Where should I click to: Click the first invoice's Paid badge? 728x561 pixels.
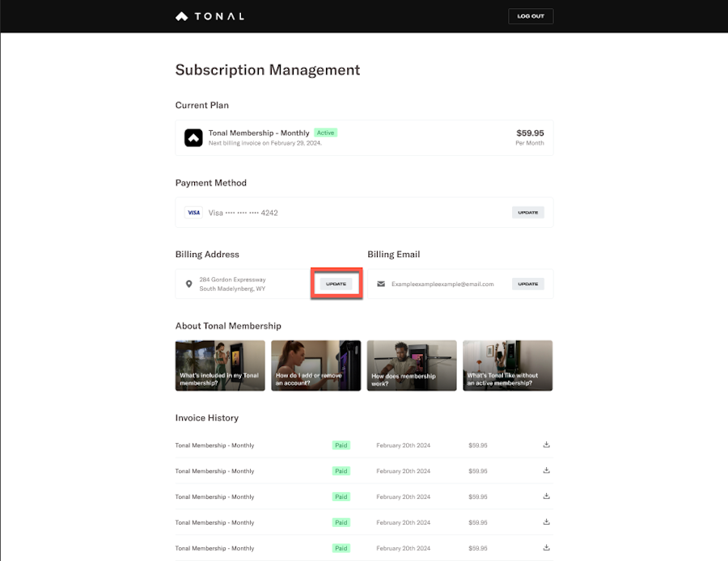click(341, 445)
